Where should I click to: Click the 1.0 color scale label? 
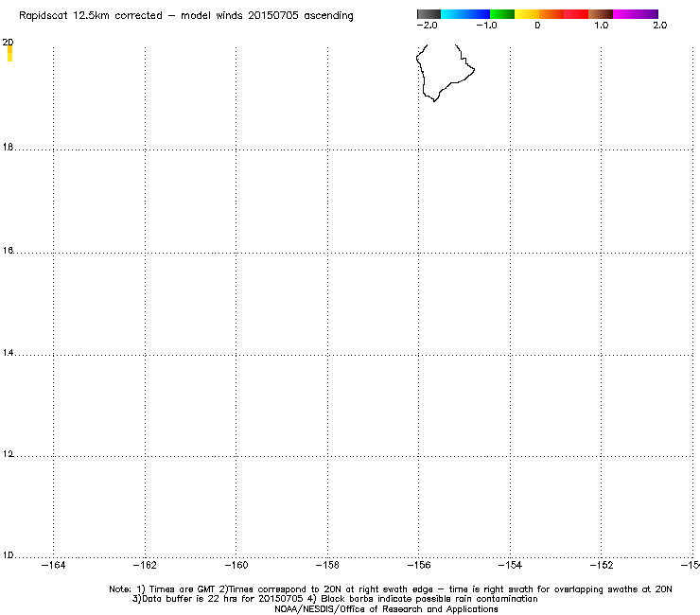pyautogui.click(x=601, y=26)
